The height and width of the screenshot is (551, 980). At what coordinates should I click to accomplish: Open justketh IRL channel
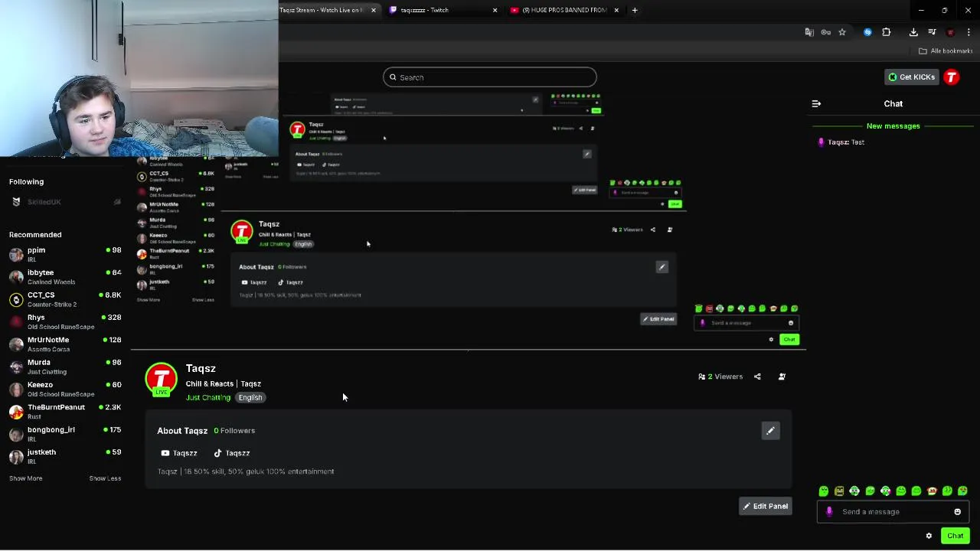point(65,456)
